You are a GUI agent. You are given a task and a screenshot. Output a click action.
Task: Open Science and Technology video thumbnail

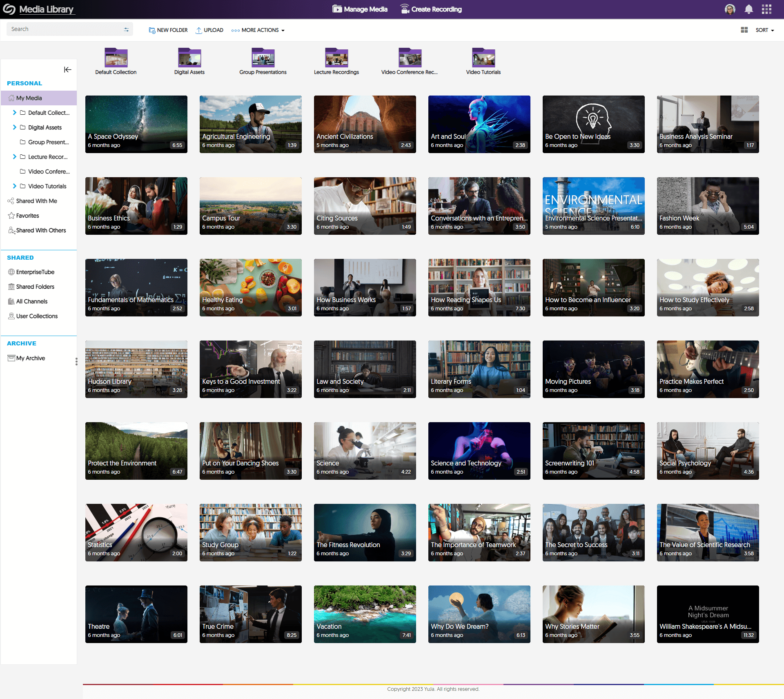click(x=479, y=451)
